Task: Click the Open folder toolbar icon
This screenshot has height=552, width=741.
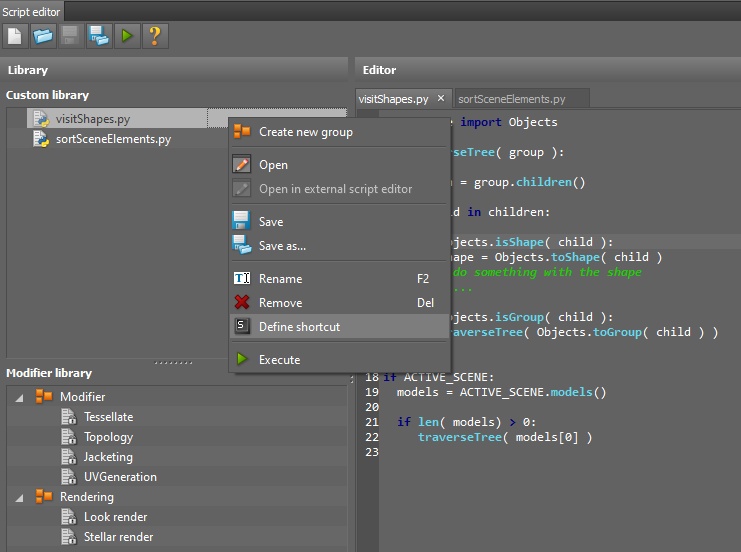Action: tap(43, 37)
